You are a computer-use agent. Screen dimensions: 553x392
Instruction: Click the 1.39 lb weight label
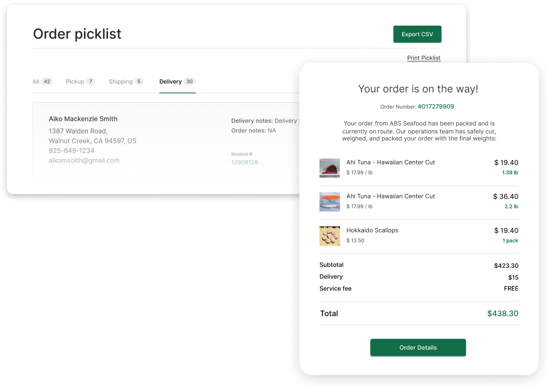[510, 173]
